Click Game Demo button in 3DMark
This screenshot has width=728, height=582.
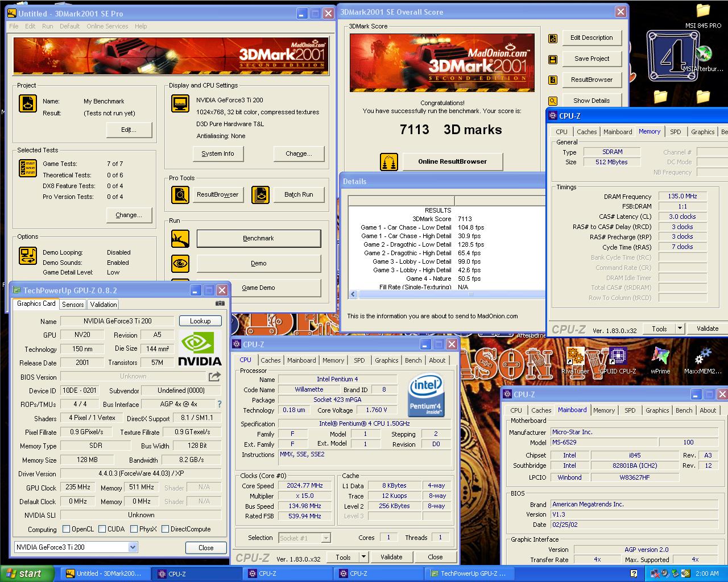click(x=259, y=288)
